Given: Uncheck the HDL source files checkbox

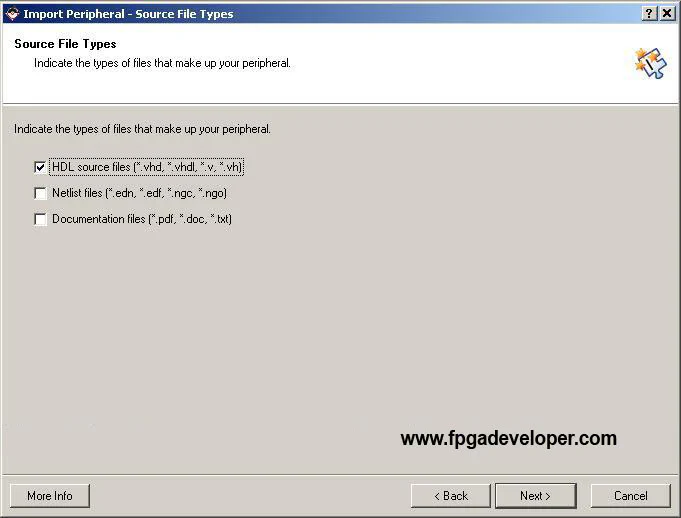Looking at the screenshot, I should tap(40, 167).
